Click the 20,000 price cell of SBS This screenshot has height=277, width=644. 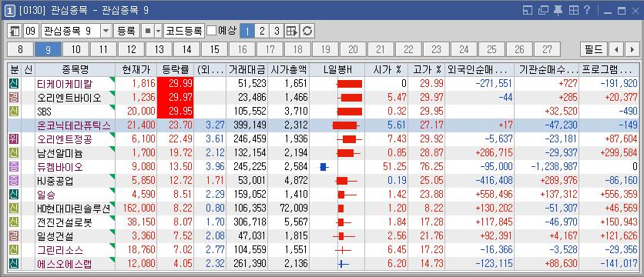(136, 112)
